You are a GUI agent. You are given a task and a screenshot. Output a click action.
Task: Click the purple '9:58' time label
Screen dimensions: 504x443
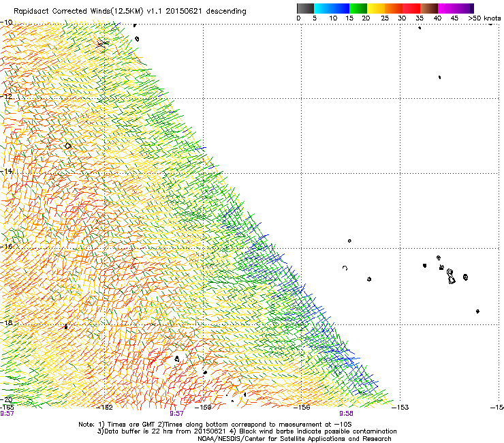(346, 414)
